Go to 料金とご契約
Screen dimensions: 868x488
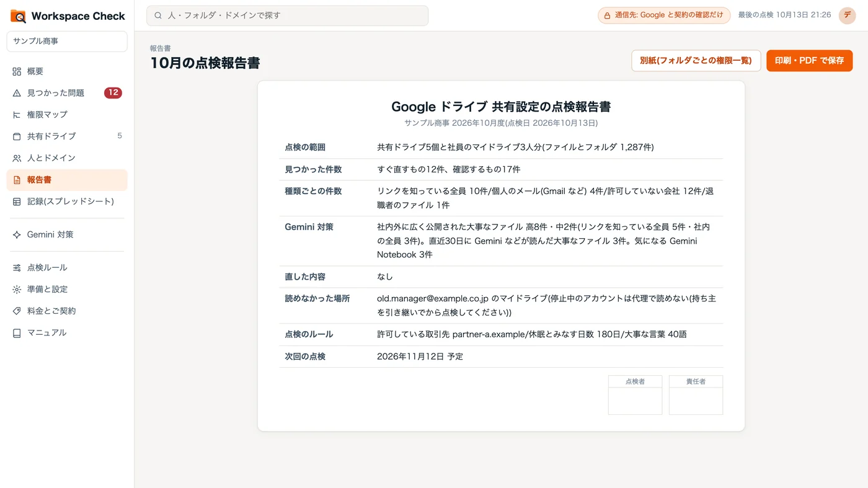point(67,311)
